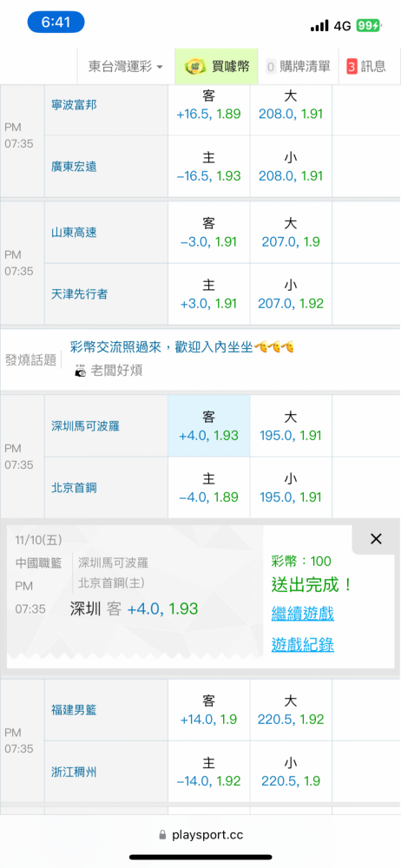
Task: Open the 訊息 messages tab
Action: click(x=366, y=67)
